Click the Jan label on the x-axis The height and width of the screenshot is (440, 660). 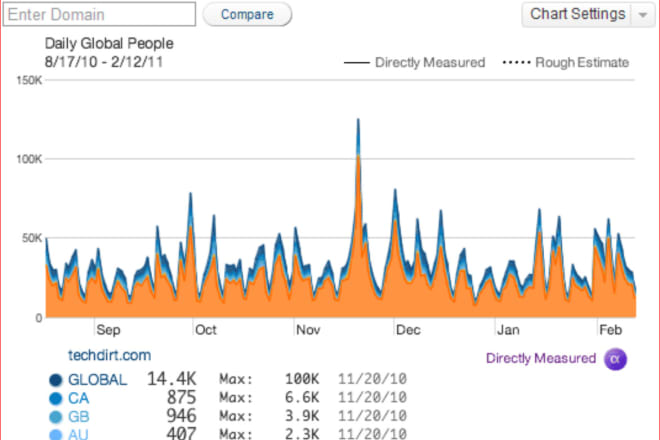[508, 330]
